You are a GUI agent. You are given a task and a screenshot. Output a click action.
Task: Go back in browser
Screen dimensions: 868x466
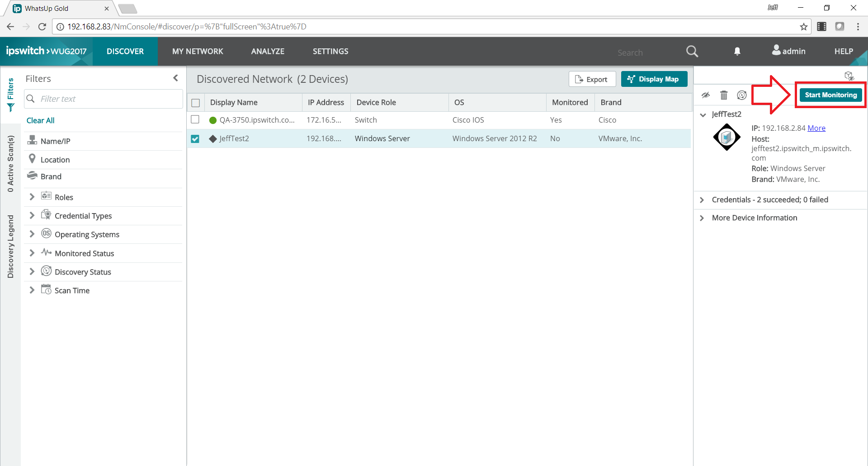coord(10,27)
